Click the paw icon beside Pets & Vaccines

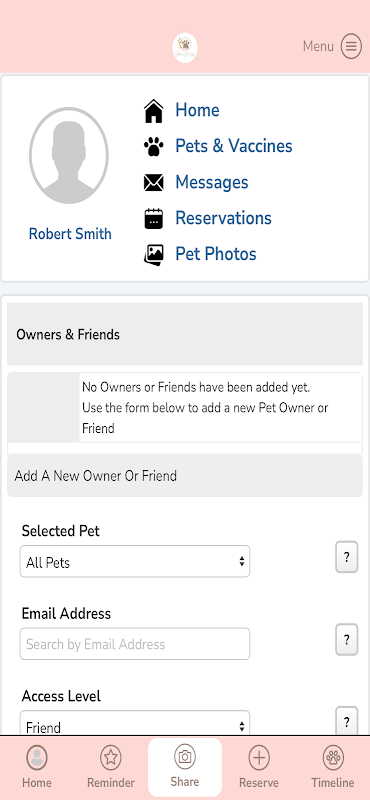[154, 147]
